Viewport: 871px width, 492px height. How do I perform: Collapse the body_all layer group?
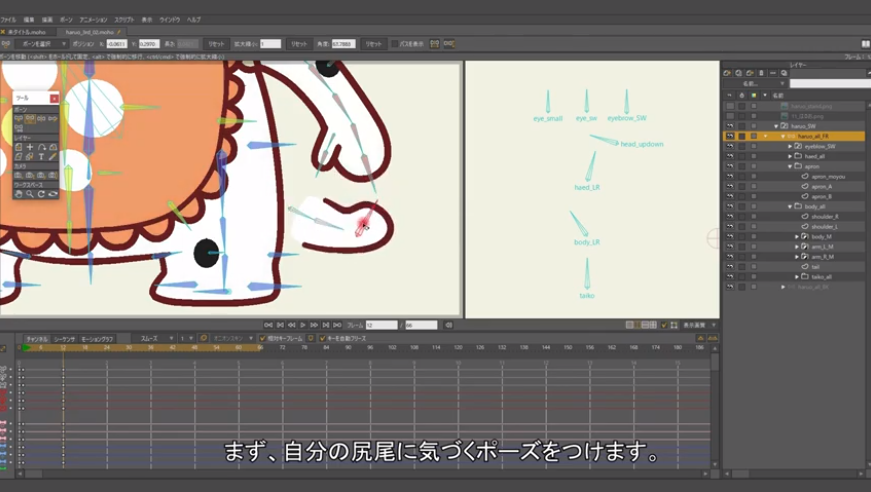click(x=790, y=207)
